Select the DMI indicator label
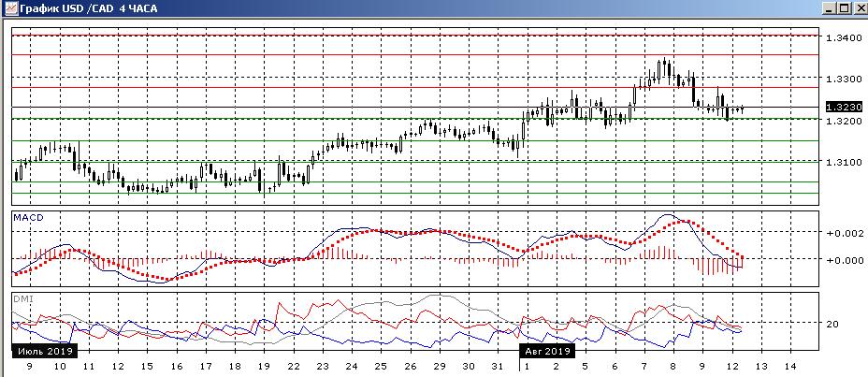 (x=21, y=298)
